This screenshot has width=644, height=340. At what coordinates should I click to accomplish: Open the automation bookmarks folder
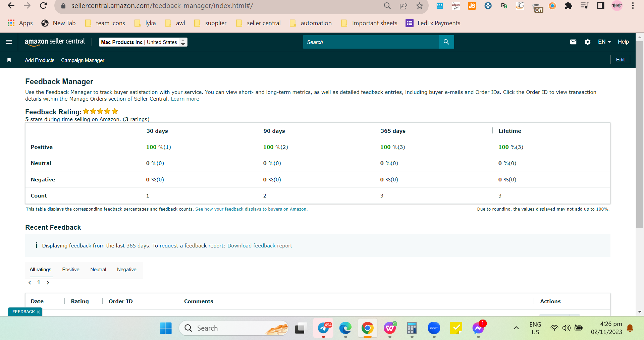point(311,23)
